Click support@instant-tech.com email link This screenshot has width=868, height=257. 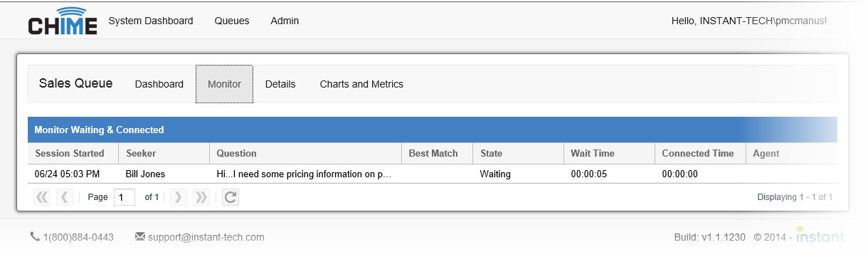point(206,237)
